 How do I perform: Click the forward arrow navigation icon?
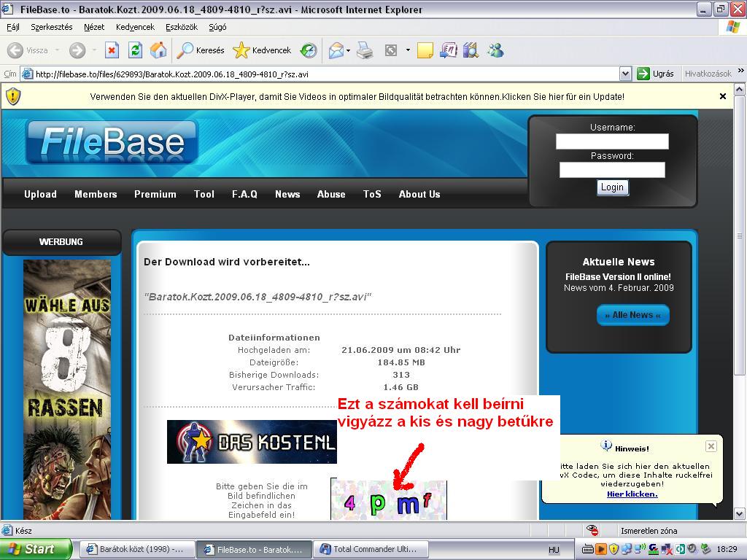coord(77,50)
